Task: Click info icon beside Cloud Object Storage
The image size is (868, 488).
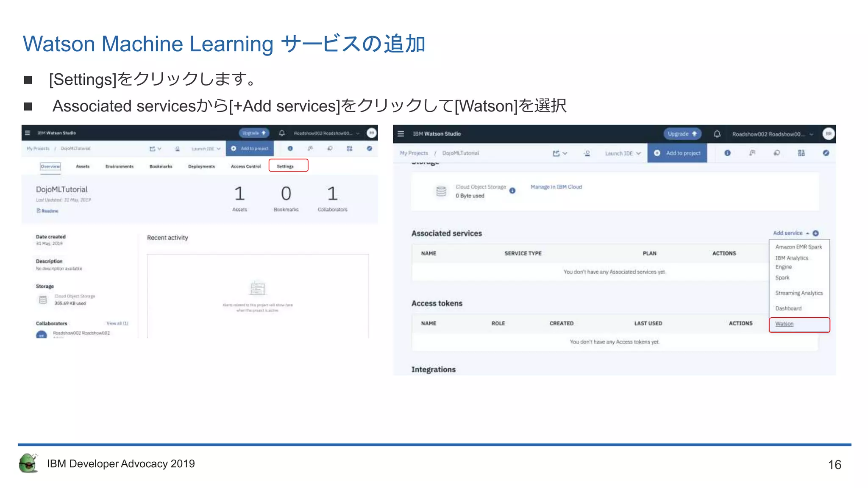Action: [x=512, y=191]
